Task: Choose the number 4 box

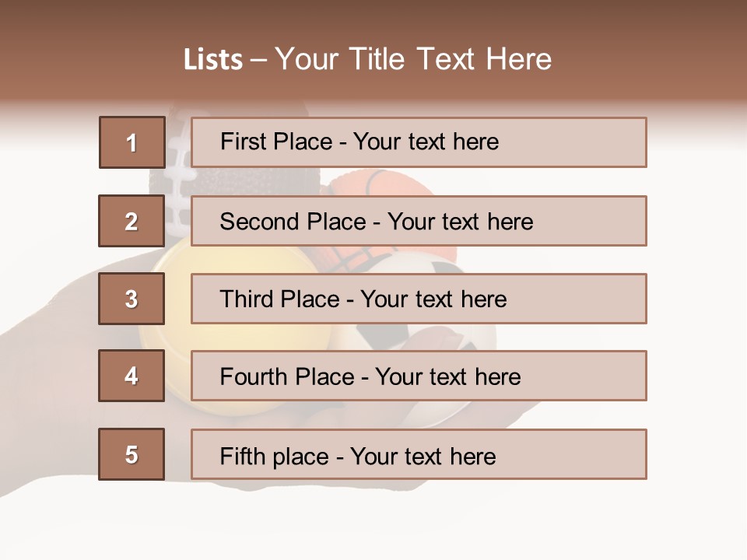Action: point(132,376)
